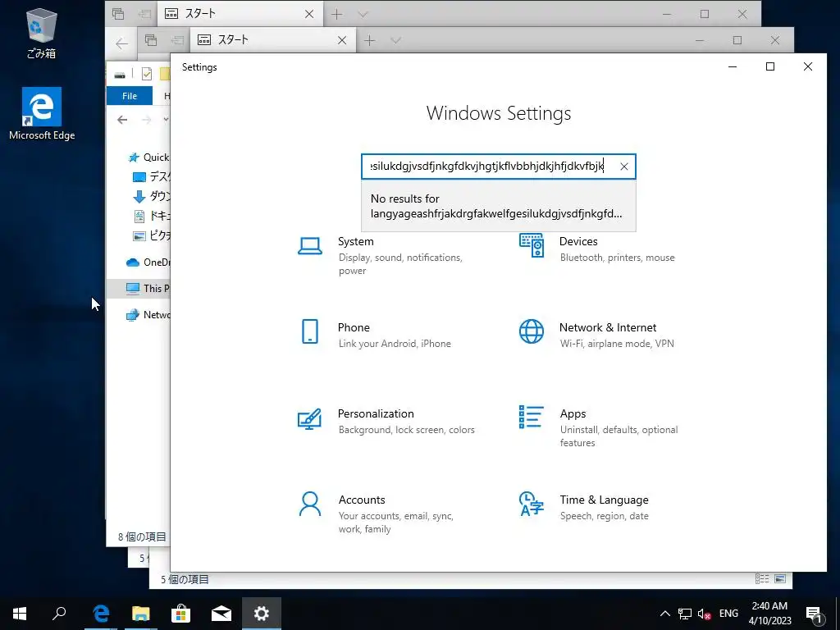Add a new tab in second background window
Viewport: 840px width, 630px height.
(x=370, y=40)
